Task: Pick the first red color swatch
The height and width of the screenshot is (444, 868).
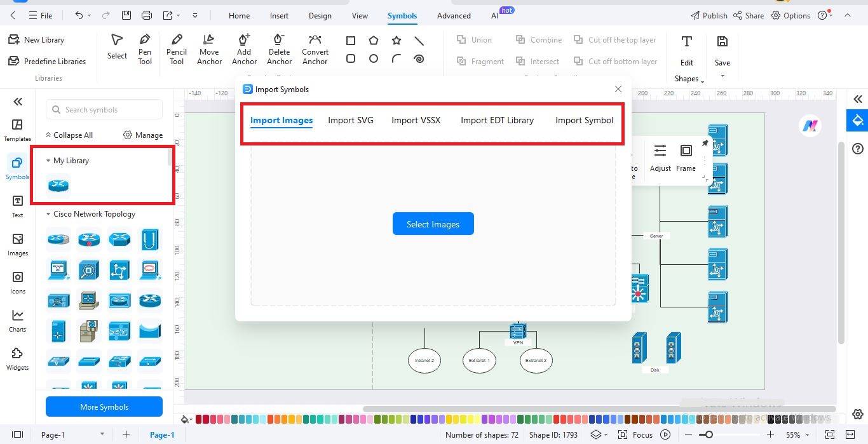Action: coord(199,419)
